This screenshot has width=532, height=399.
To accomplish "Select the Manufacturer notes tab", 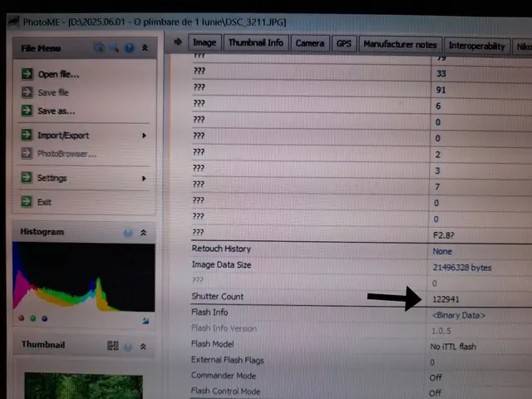I will (400, 45).
